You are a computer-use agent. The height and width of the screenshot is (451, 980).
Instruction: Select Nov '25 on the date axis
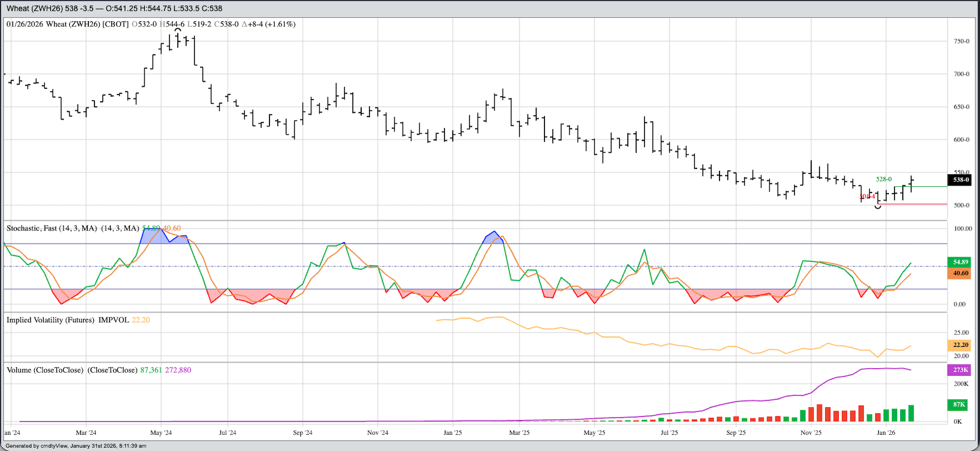(811, 433)
